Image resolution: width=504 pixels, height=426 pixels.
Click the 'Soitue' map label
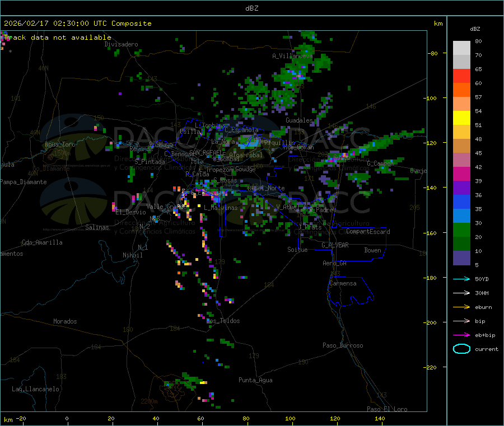pyautogui.click(x=297, y=250)
